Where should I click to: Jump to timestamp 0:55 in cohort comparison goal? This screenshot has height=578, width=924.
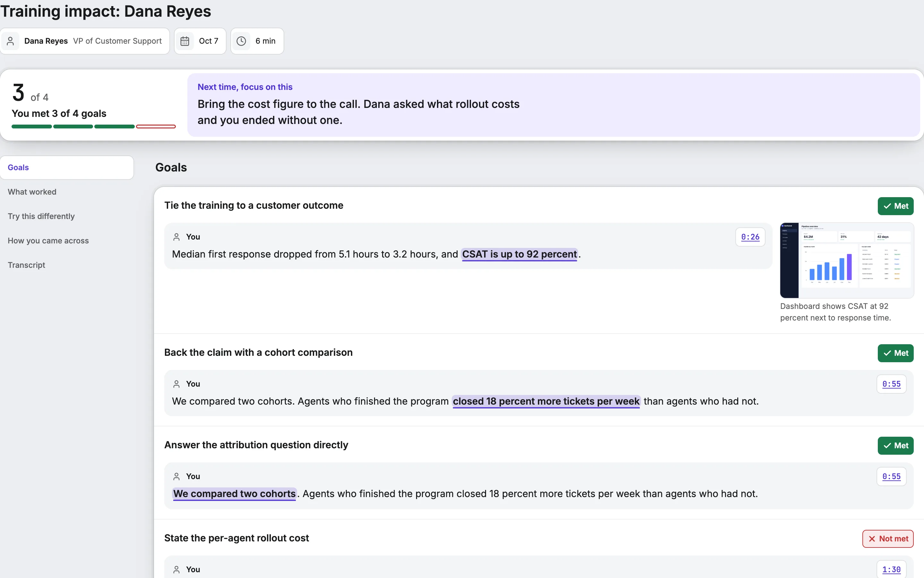[x=891, y=384]
